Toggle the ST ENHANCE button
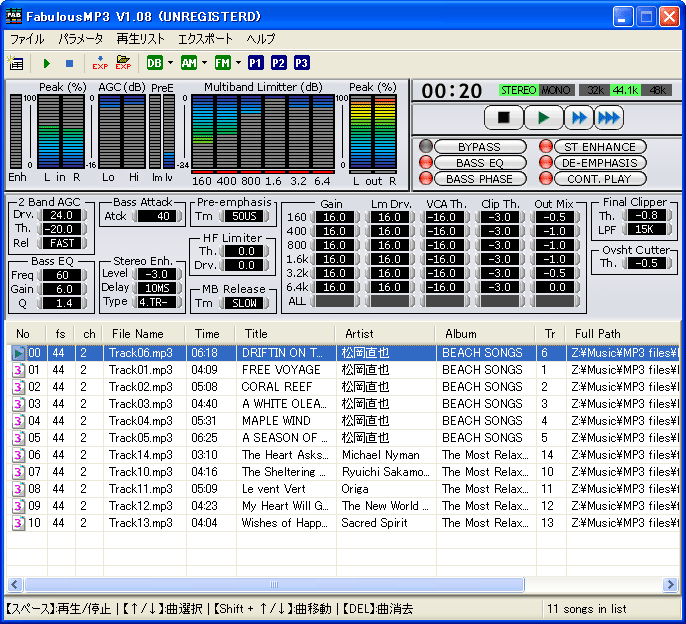The image size is (686, 624). (600, 147)
